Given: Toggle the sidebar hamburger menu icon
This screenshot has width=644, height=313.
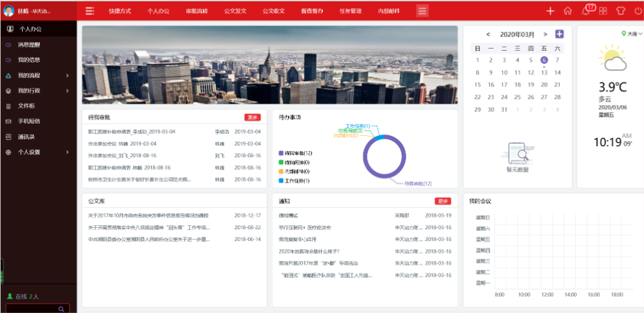Looking at the screenshot, I should click(89, 11).
